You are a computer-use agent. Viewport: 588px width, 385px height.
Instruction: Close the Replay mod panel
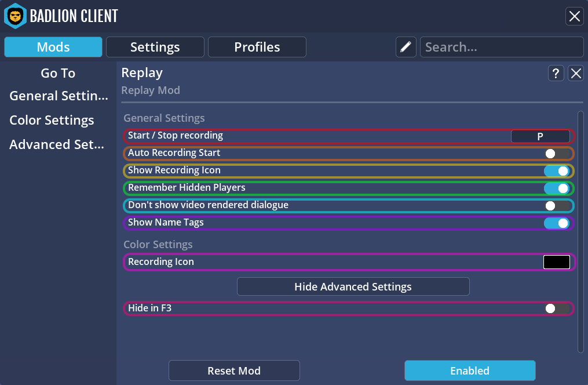point(576,73)
